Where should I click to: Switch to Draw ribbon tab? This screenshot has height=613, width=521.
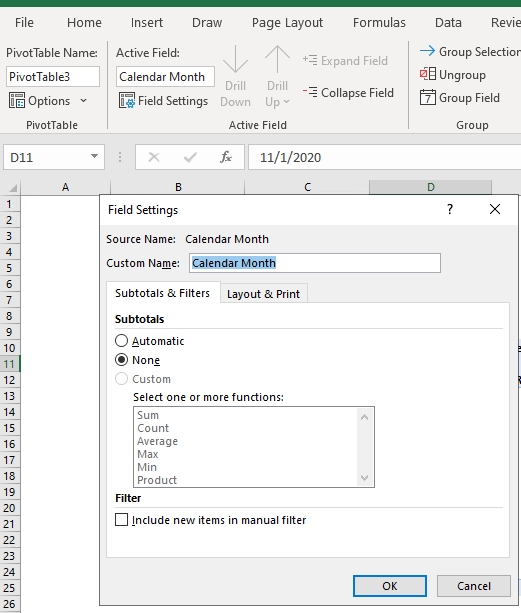pyautogui.click(x=207, y=23)
